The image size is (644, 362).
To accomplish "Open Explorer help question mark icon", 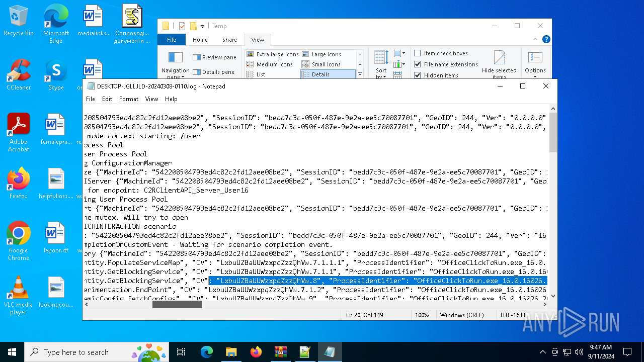I will click(x=546, y=39).
